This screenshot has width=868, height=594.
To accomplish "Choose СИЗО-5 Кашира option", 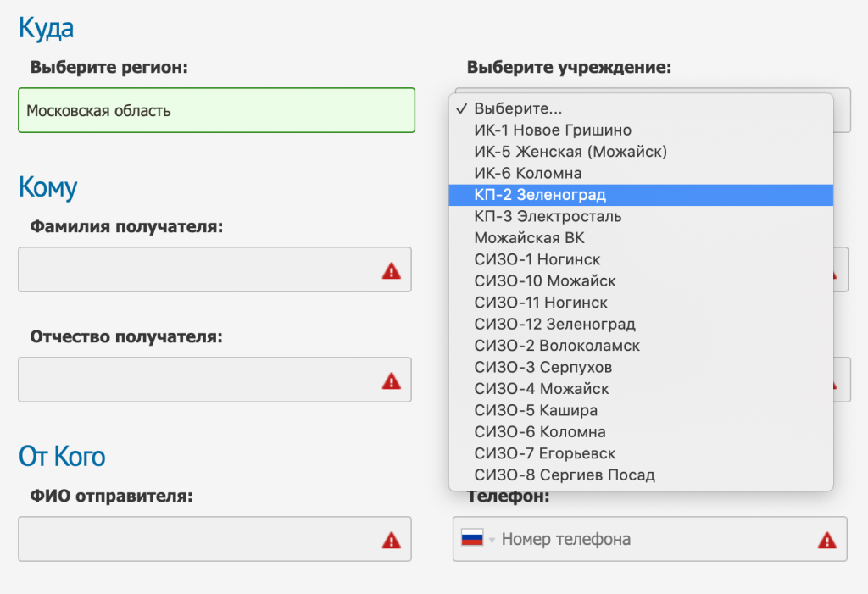I will coord(536,410).
